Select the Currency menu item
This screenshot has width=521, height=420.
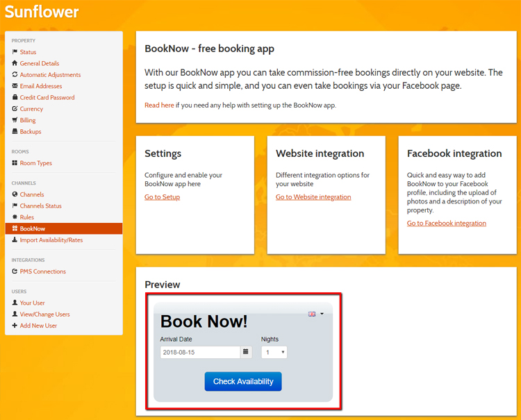31,109
